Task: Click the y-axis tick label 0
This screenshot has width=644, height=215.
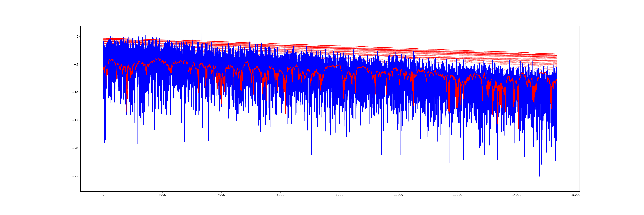Action: pyautogui.click(x=77, y=37)
